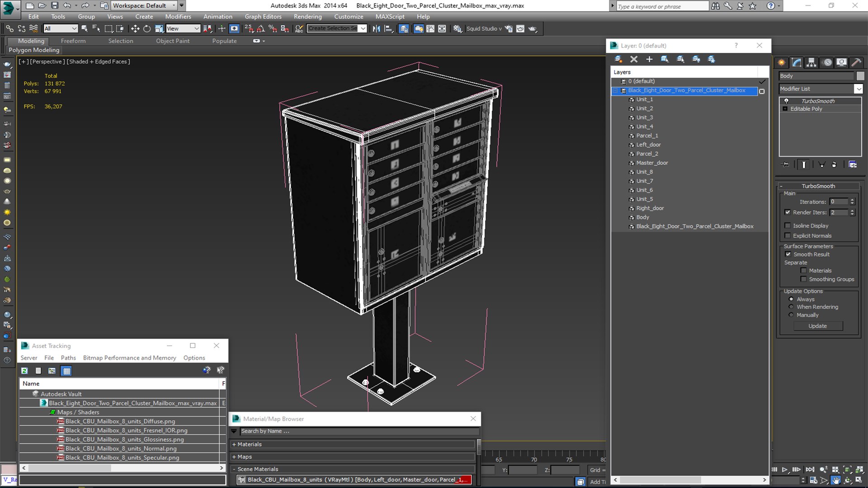Click the teapot render production icon
Screen dimensions: 868x488
point(533,28)
